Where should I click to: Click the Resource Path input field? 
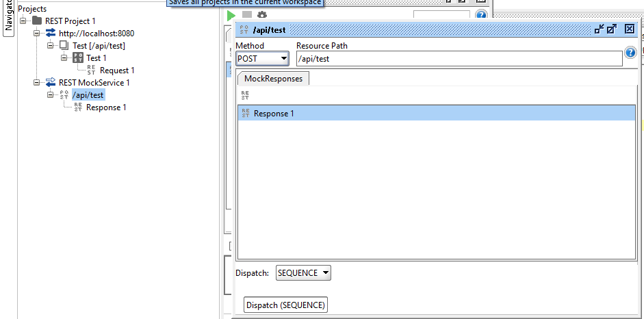pos(459,59)
